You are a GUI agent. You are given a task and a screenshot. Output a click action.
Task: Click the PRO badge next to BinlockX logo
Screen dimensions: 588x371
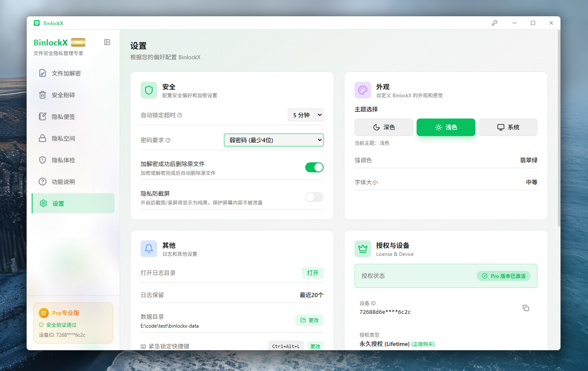(x=78, y=42)
